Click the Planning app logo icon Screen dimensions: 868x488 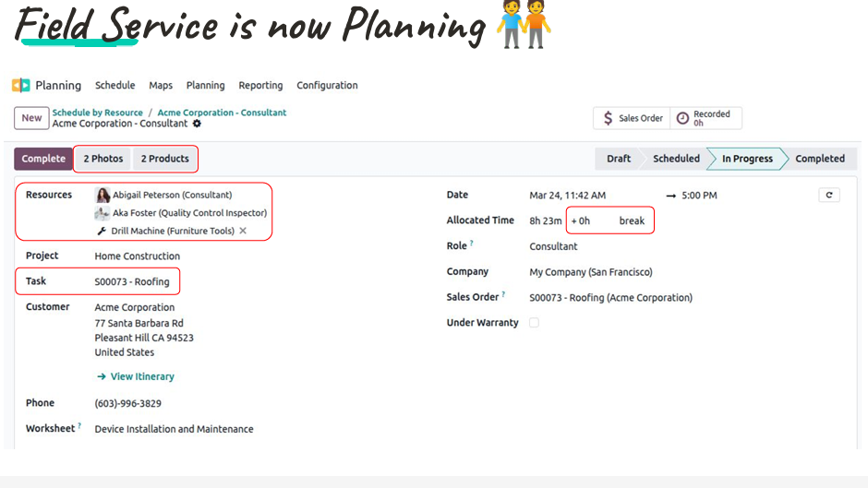pos(21,85)
